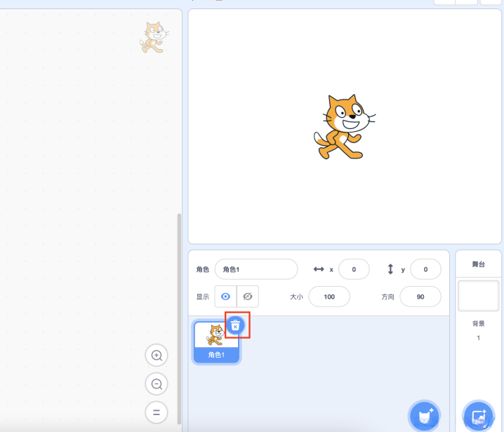Edit the y position field
Viewport: 504px width, 432px height.
(x=425, y=269)
